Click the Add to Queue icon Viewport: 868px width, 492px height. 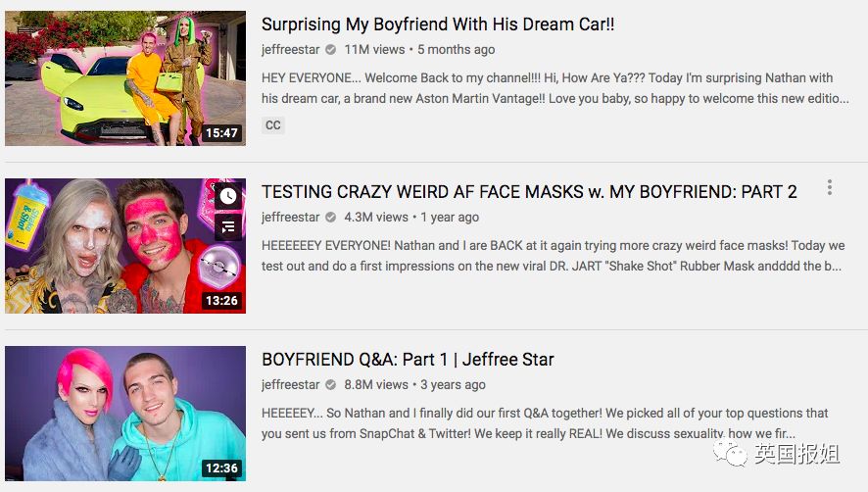[x=228, y=226]
